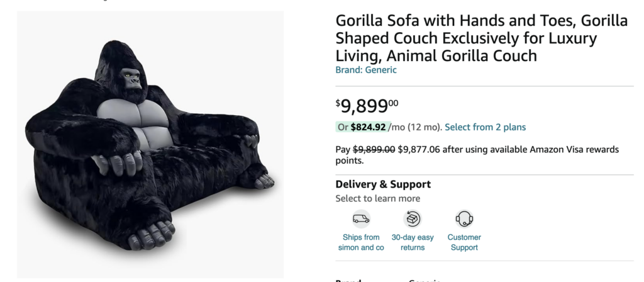Image resolution: width=644 pixels, height=282 pixels.
Task: Click the Gorilla Sofa product title
Action: coord(481,38)
